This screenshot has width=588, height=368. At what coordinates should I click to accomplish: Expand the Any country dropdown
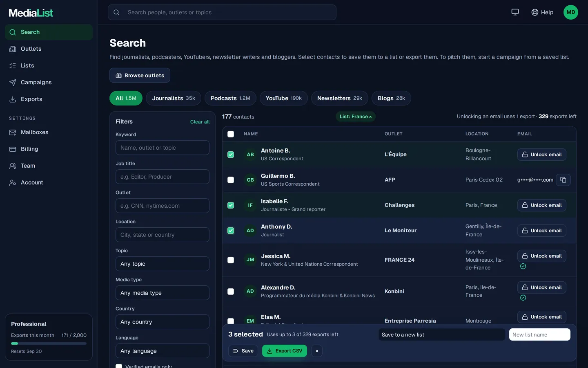tap(163, 322)
